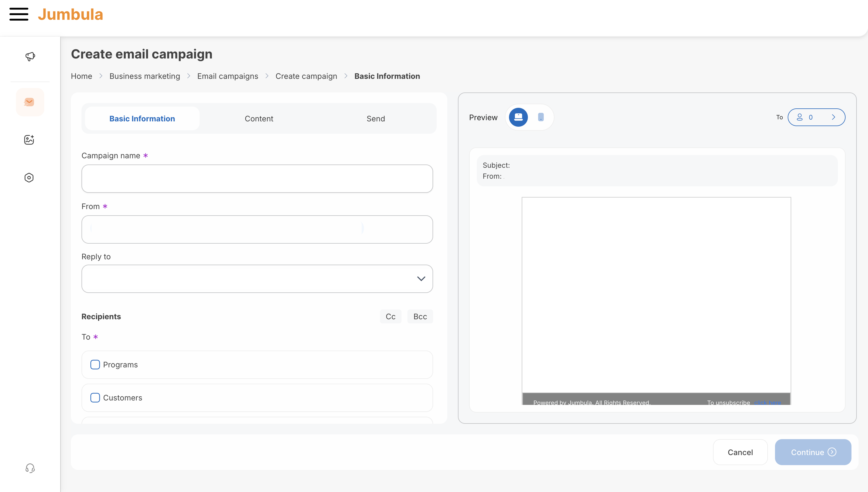
Task: Go to Email campaigns breadcrumb link
Action: (x=228, y=76)
